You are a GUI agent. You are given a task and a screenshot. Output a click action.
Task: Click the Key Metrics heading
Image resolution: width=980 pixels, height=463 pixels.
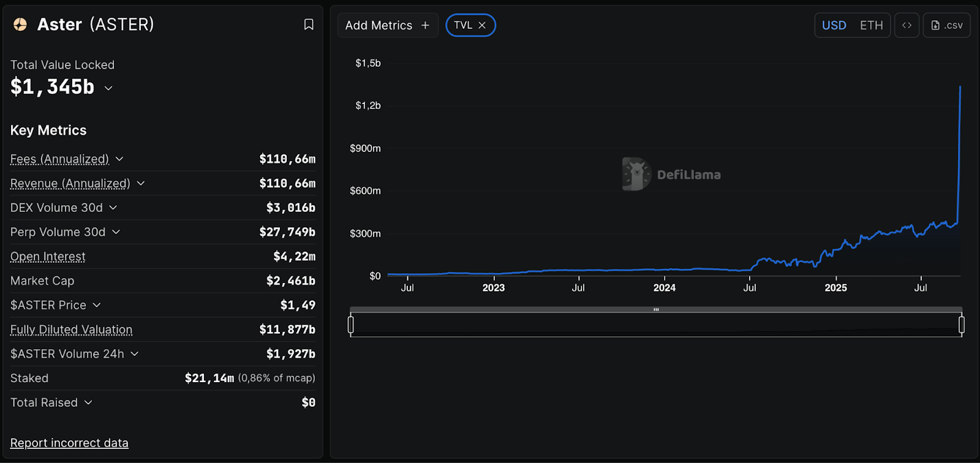[x=48, y=130]
